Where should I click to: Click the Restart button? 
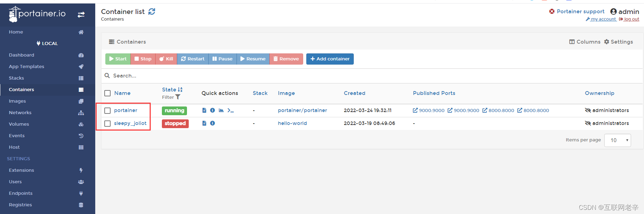pos(193,59)
